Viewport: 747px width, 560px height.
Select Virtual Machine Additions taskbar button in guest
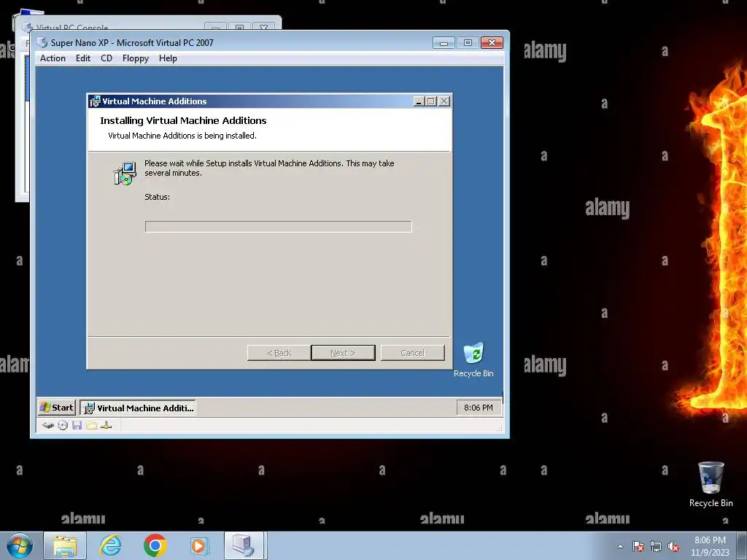pyautogui.click(x=138, y=408)
